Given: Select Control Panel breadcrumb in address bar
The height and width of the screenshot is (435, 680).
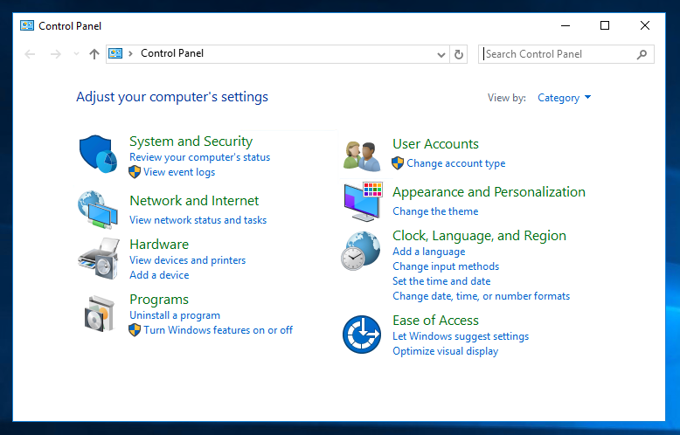Looking at the screenshot, I should (x=172, y=53).
